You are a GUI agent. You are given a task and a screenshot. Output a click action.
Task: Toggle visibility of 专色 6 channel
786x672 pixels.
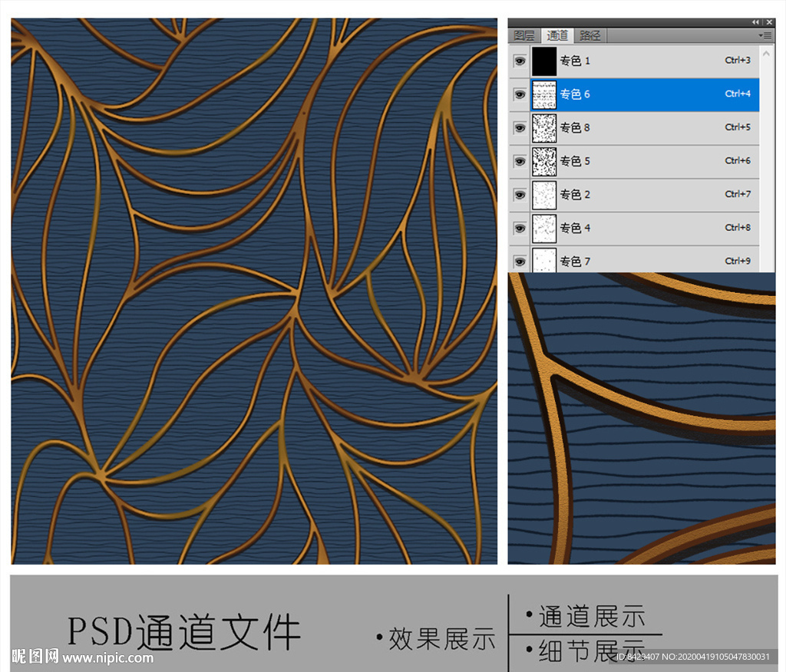tap(520, 94)
